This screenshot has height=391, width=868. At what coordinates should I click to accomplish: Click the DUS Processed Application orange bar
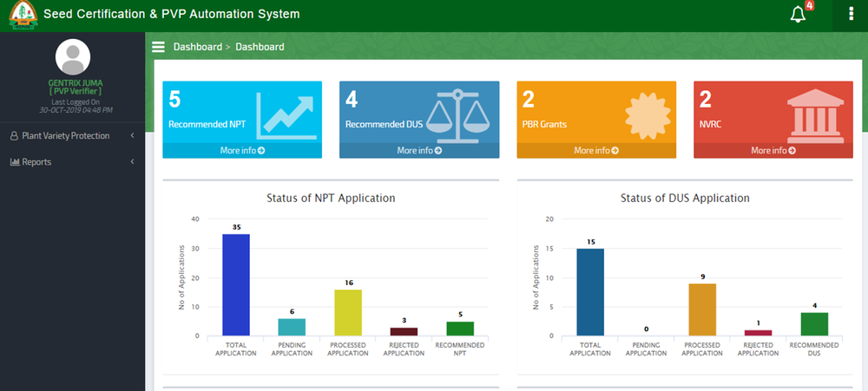tap(702, 310)
